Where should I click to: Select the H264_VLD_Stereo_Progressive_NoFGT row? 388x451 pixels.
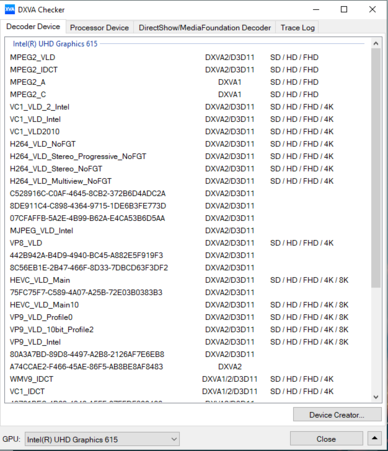coord(188,156)
